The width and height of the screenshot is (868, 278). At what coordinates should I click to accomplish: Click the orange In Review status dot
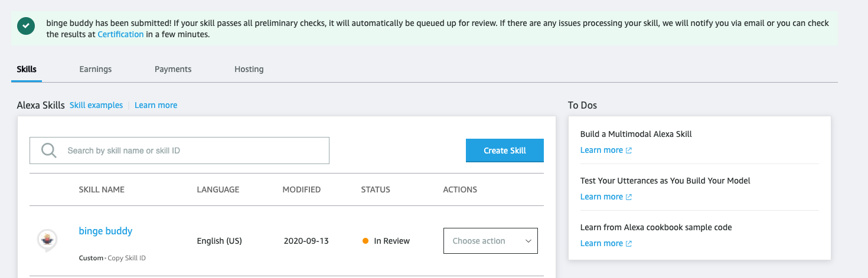[366, 241]
